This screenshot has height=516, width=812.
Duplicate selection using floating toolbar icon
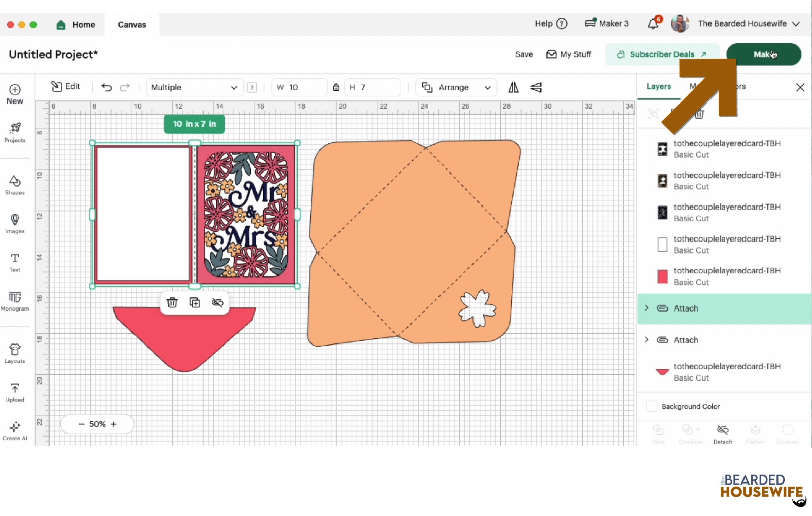point(195,303)
